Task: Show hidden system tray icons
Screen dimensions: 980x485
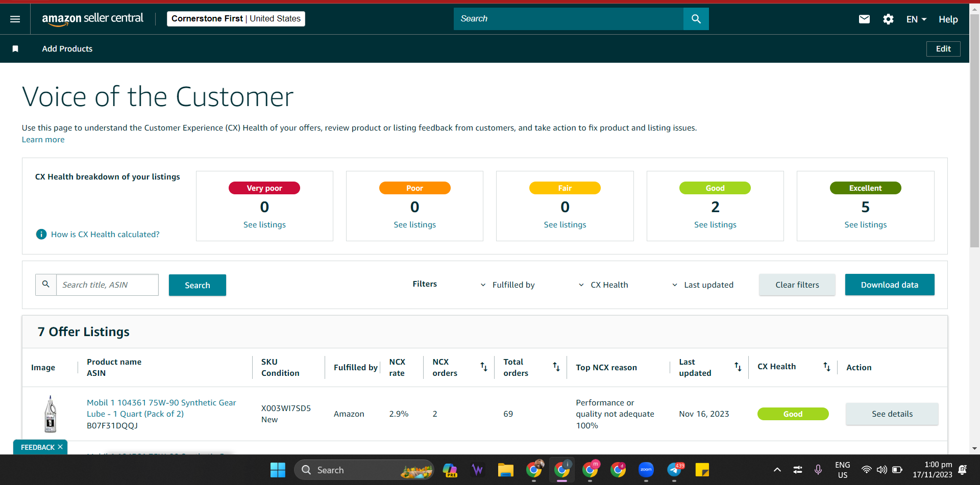Action: tap(777, 470)
